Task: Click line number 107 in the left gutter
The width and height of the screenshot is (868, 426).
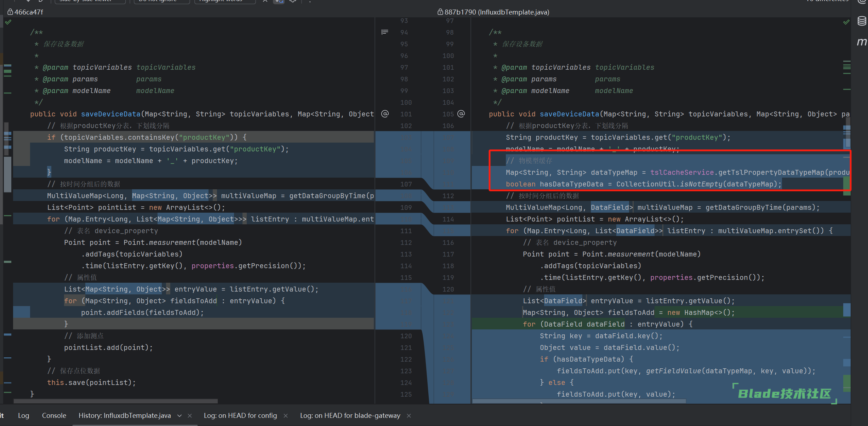Action: (x=406, y=184)
